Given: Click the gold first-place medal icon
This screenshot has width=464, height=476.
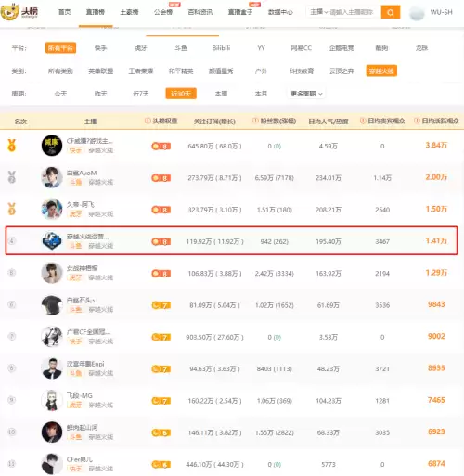Looking at the screenshot, I should pos(12,145).
